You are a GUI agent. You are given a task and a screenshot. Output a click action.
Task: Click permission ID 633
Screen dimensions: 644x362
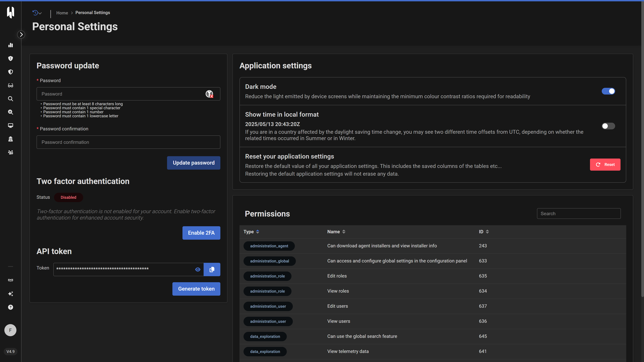[483, 261]
